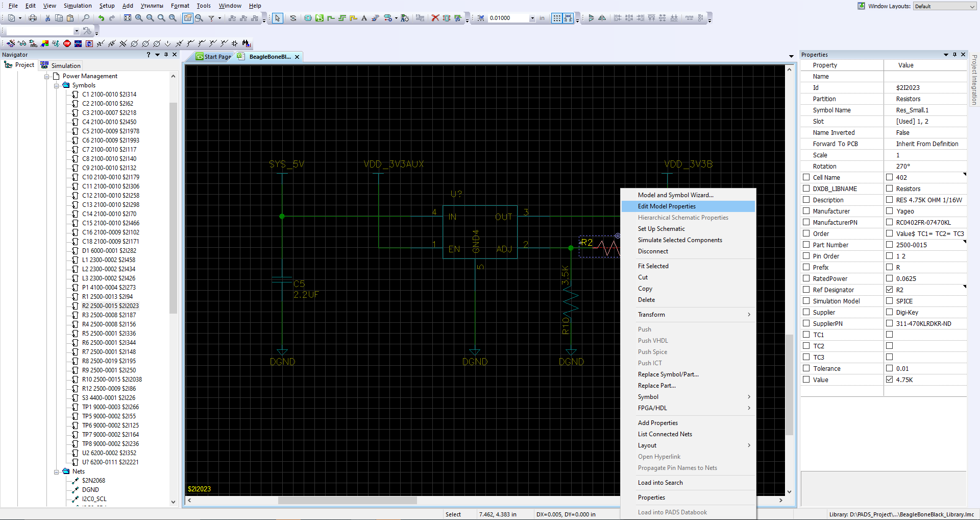The height and width of the screenshot is (520, 980).
Task: Open the Simulation menu in menu bar
Action: click(78, 6)
